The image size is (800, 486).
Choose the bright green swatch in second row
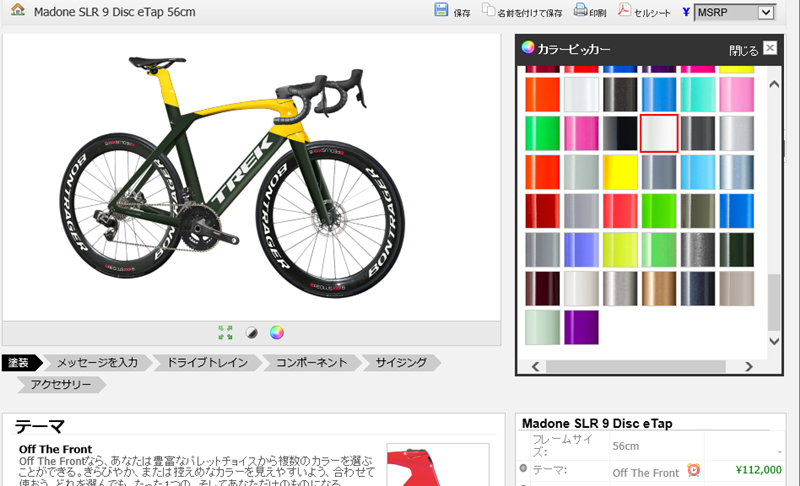click(x=542, y=134)
